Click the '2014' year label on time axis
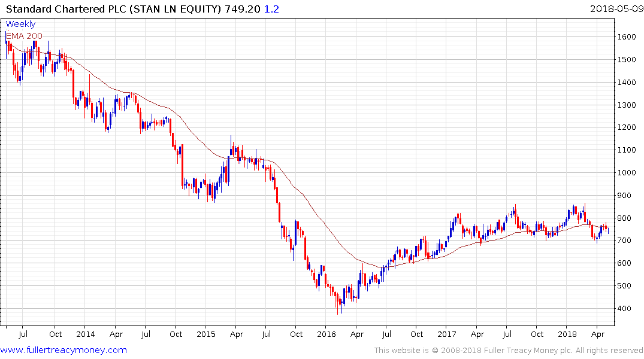Screen dimensions: 644x359 tap(86, 334)
